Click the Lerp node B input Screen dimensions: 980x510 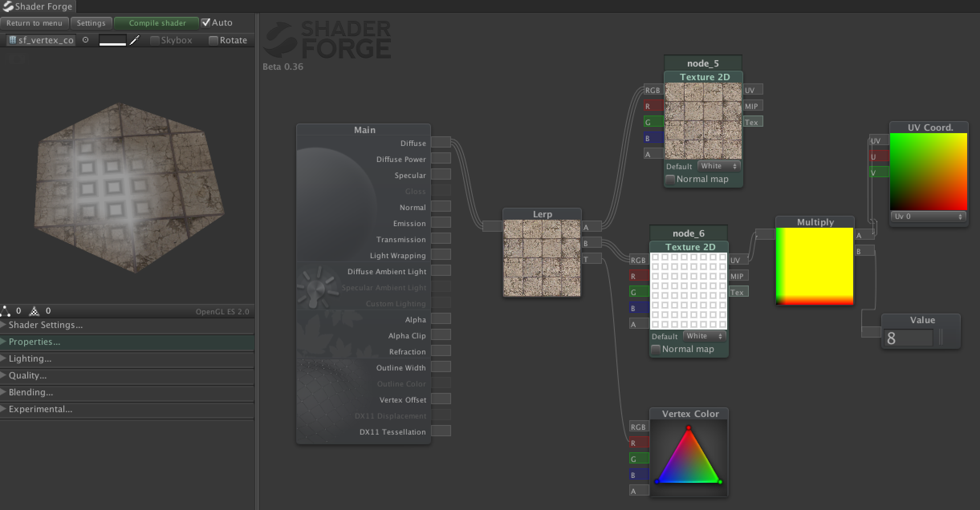[592, 243]
